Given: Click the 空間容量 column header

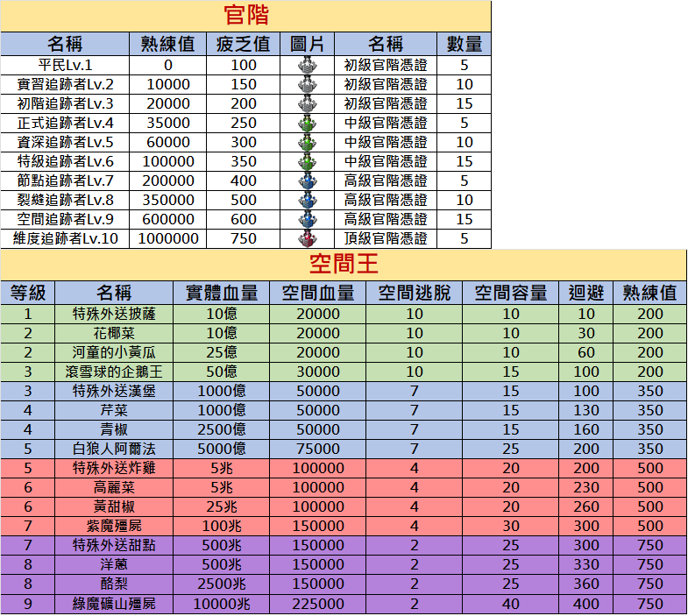Looking at the screenshot, I should pyautogui.click(x=511, y=293).
